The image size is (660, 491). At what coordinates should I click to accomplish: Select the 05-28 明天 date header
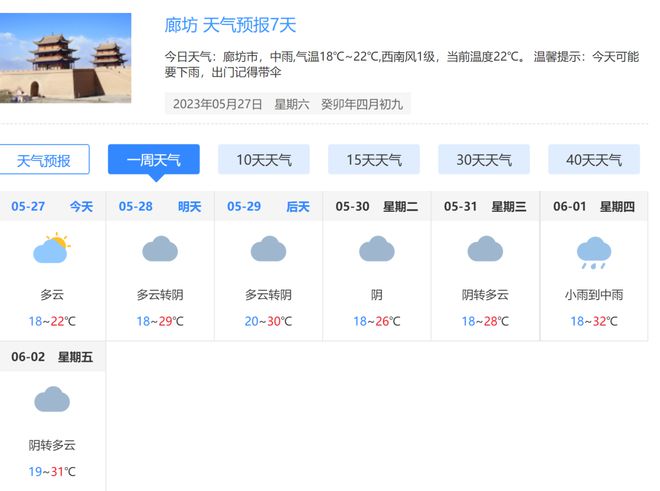tap(160, 206)
